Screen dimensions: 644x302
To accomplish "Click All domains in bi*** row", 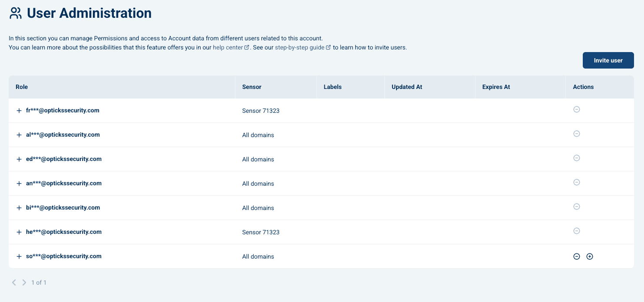I will pyautogui.click(x=258, y=208).
